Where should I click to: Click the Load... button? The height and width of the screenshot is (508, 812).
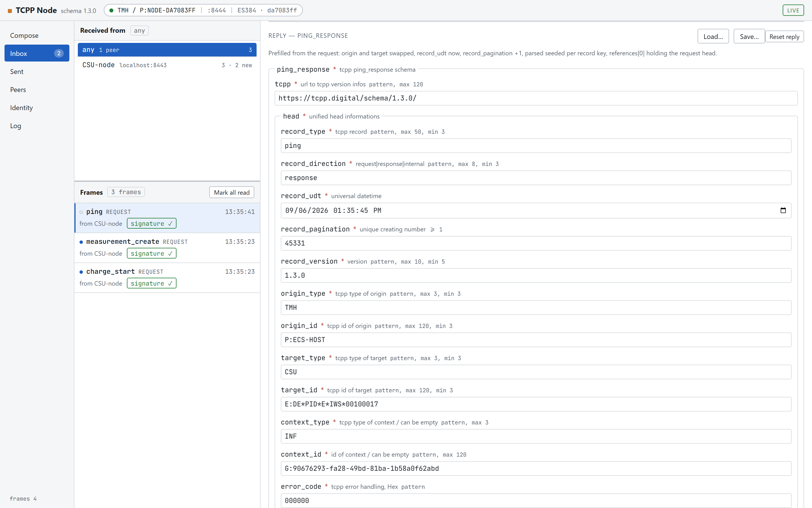point(713,36)
